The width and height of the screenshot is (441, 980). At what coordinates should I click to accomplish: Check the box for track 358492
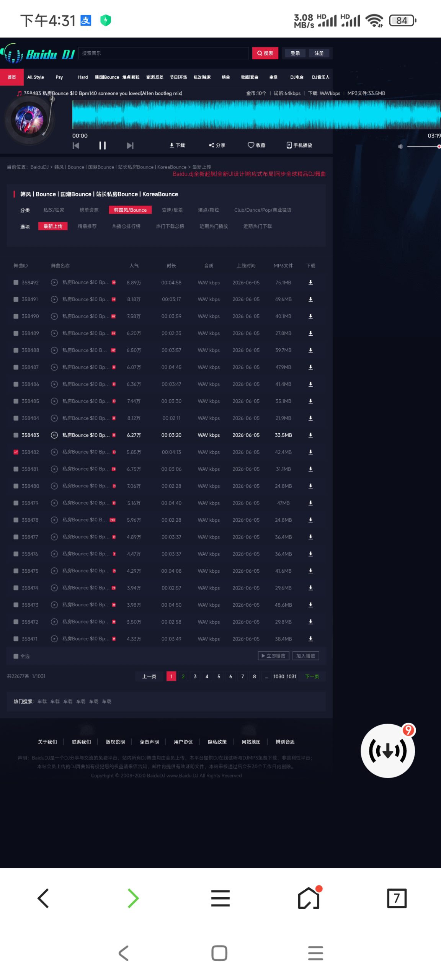(16, 283)
